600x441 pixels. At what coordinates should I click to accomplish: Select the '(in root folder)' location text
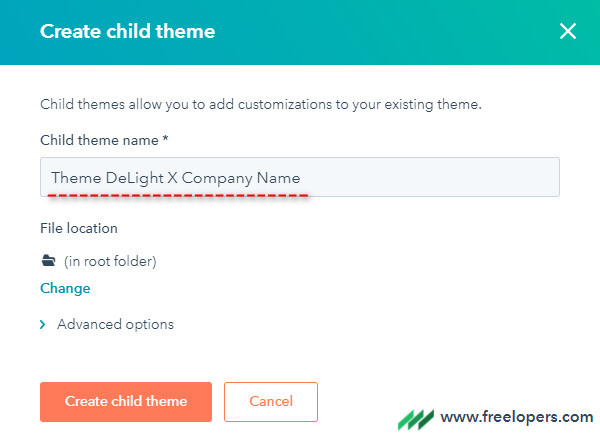(x=110, y=261)
